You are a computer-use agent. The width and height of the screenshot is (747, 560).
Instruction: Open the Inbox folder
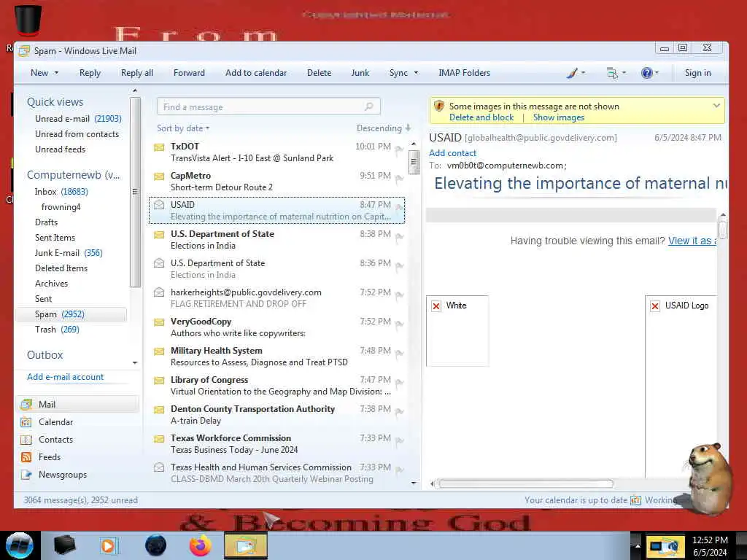tap(61, 192)
